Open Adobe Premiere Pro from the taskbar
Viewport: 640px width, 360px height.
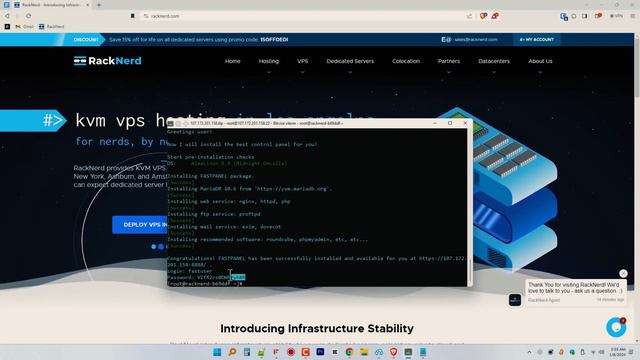[x=320, y=352]
